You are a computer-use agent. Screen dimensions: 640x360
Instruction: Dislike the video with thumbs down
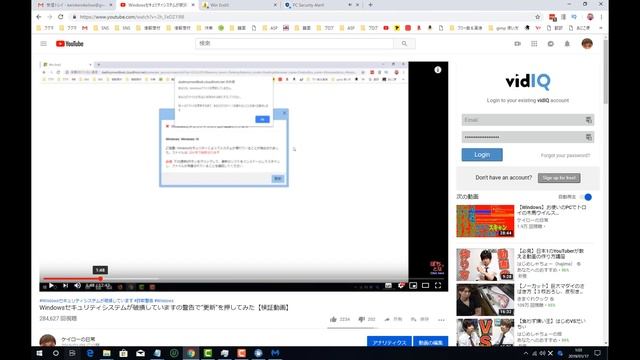click(362, 319)
